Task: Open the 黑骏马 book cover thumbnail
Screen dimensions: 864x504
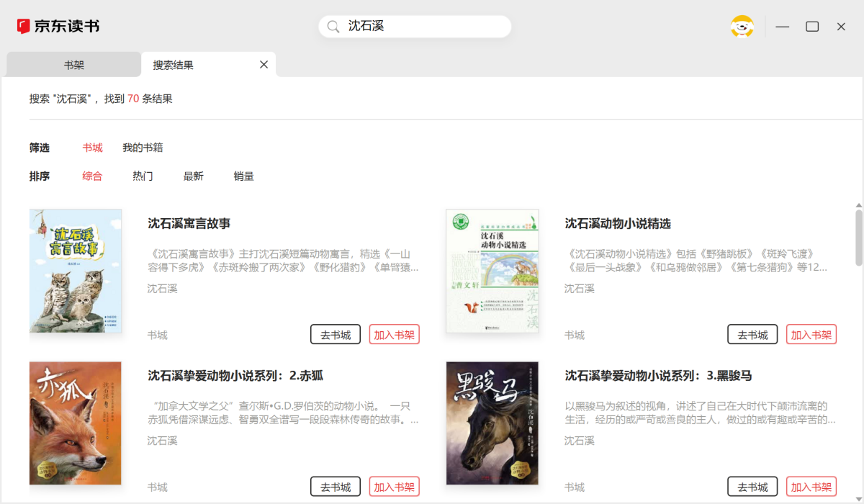Action: (492, 423)
